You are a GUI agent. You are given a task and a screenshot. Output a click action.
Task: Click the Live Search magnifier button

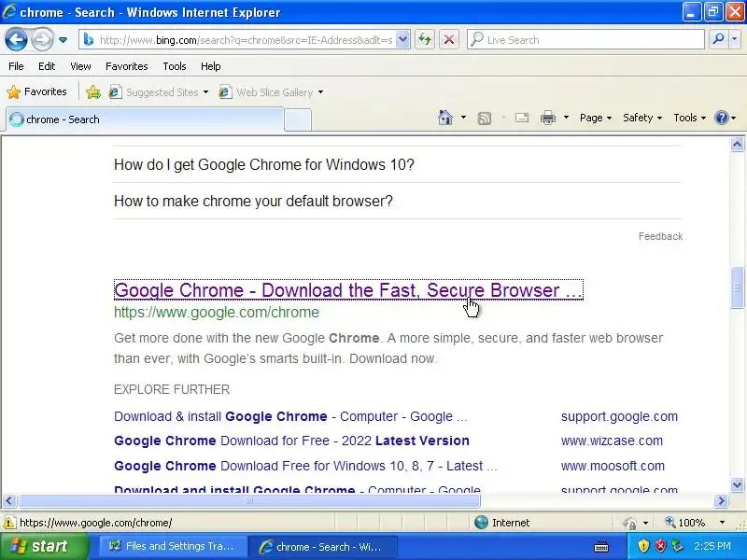[718, 39]
